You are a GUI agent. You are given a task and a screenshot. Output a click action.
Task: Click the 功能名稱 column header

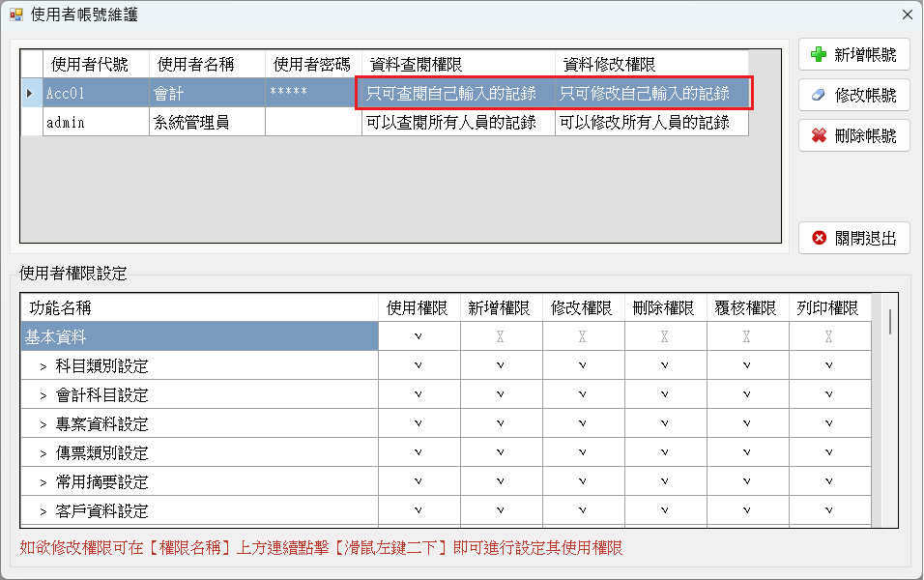(x=199, y=307)
